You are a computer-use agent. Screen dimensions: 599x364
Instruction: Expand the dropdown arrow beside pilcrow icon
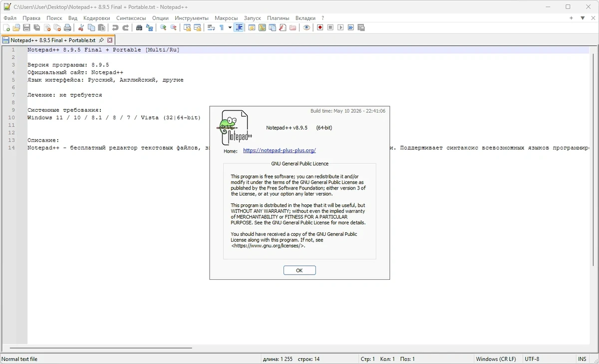tap(230, 27)
